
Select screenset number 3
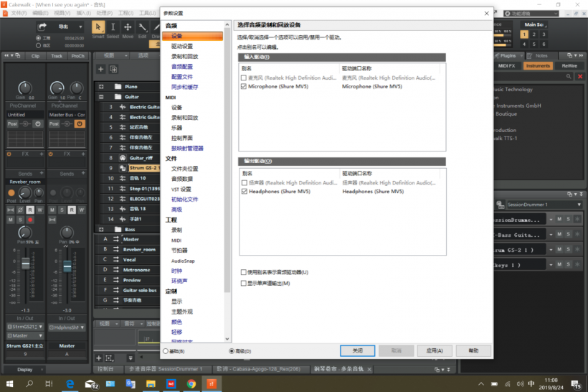tap(544, 34)
